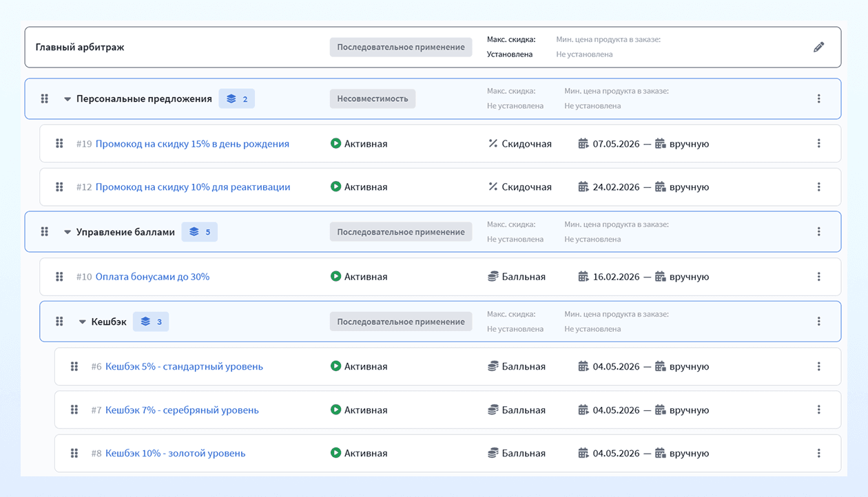
Task: Open kebab menu for the Кешбэк group
Action: 818,321
